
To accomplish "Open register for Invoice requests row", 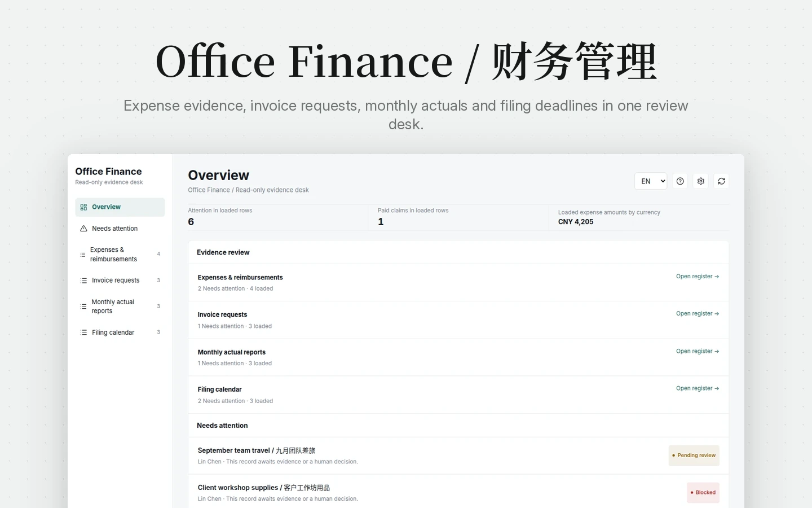I will [698, 314].
